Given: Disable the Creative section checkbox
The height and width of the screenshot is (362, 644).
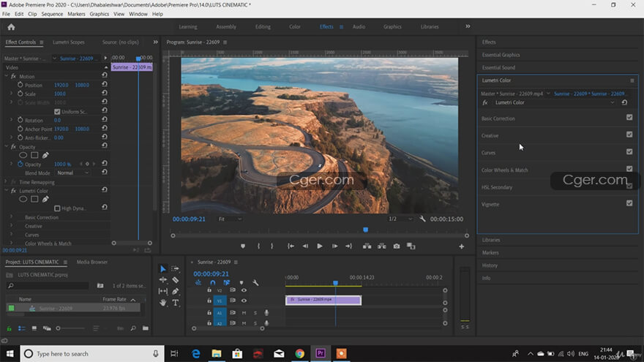Looking at the screenshot, I should tap(629, 135).
